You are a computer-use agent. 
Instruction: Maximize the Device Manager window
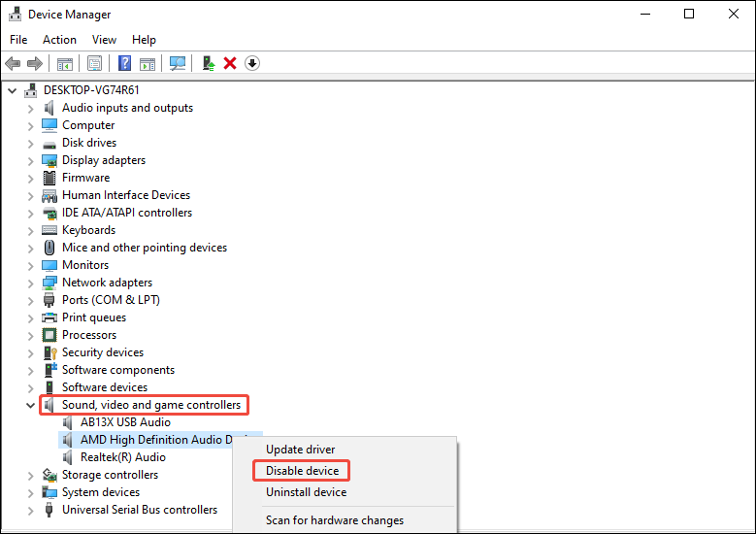689,14
